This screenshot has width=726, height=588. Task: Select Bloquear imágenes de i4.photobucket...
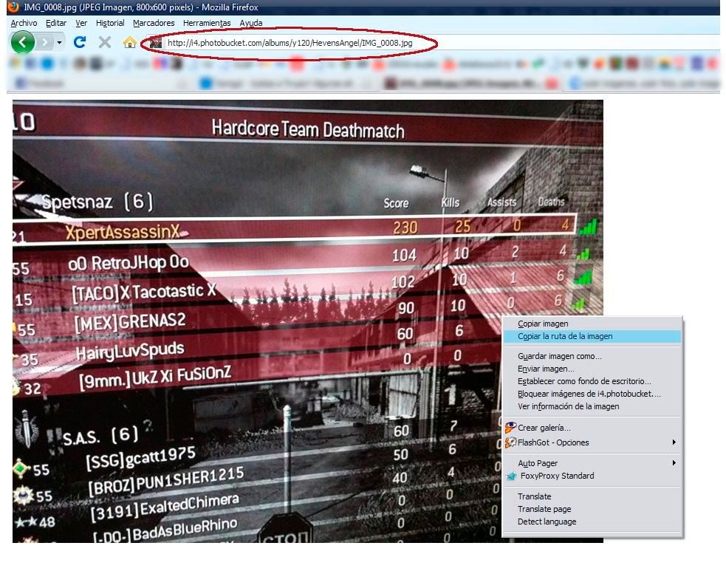tap(592, 394)
